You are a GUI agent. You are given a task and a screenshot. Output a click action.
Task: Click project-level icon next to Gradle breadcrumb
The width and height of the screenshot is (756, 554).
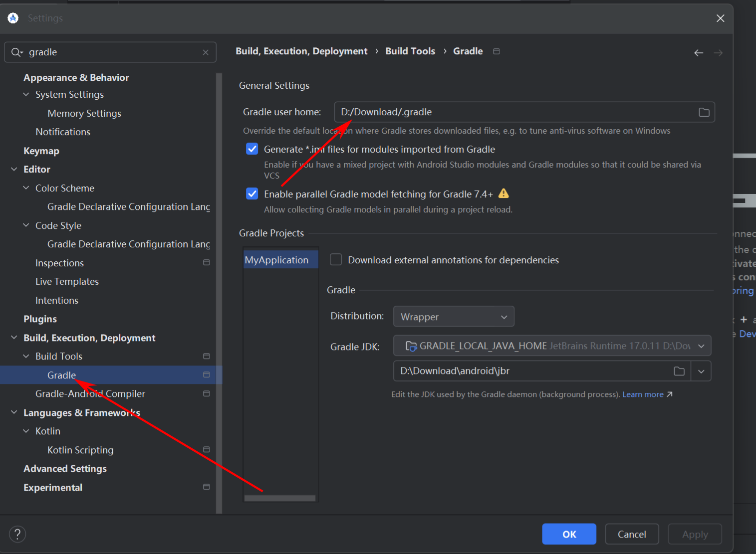[x=497, y=51]
